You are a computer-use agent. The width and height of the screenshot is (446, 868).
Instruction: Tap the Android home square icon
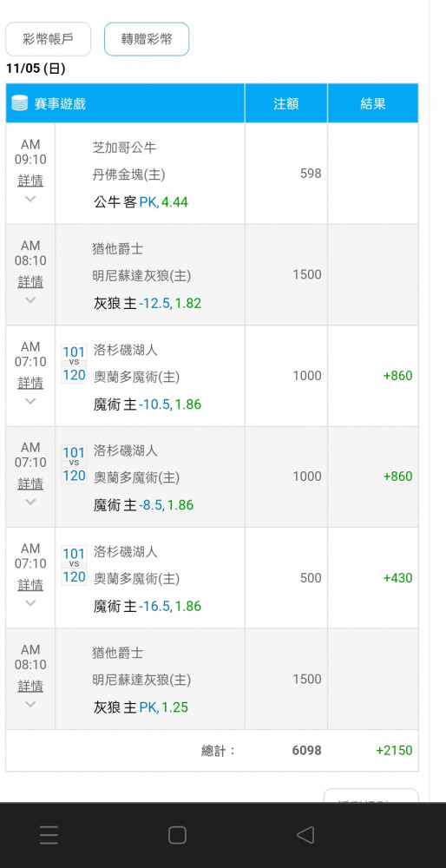click(177, 835)
